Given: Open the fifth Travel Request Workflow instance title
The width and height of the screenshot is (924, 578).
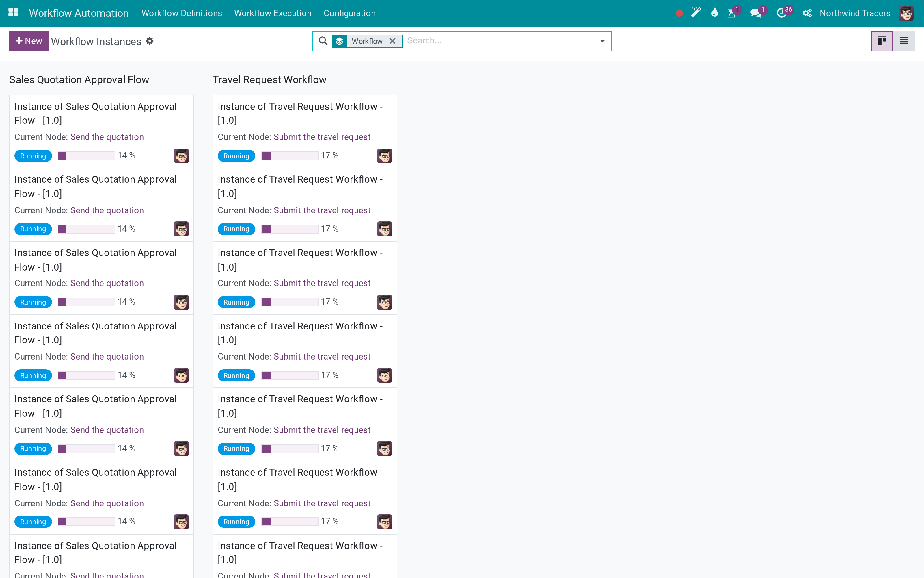Looking at the screenshot, I should [300, 406].
